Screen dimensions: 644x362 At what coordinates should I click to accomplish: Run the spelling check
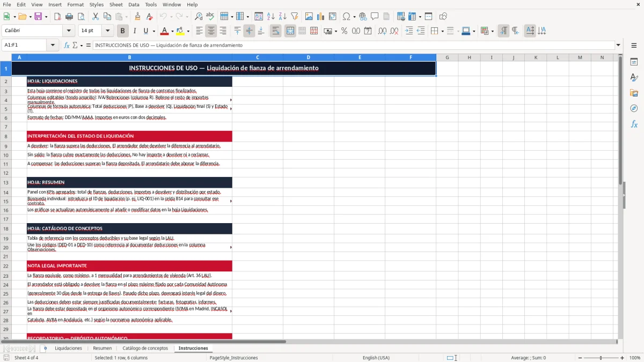(210, 17)
